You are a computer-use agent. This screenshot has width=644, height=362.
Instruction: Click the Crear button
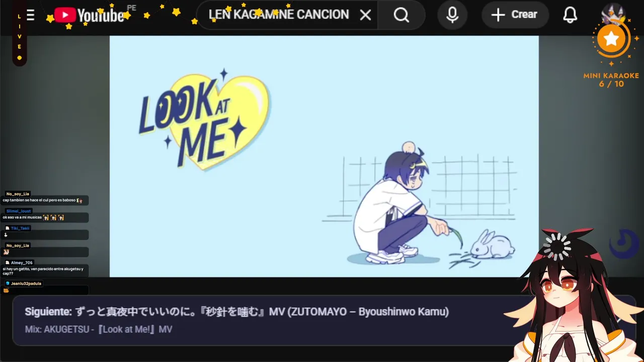click(514, 15)
